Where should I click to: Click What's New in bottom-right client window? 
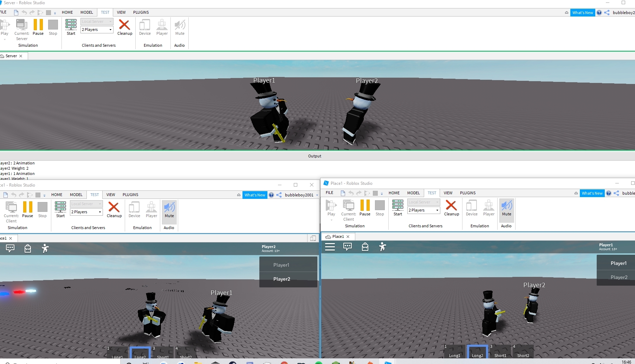click(x=592, y=193)
